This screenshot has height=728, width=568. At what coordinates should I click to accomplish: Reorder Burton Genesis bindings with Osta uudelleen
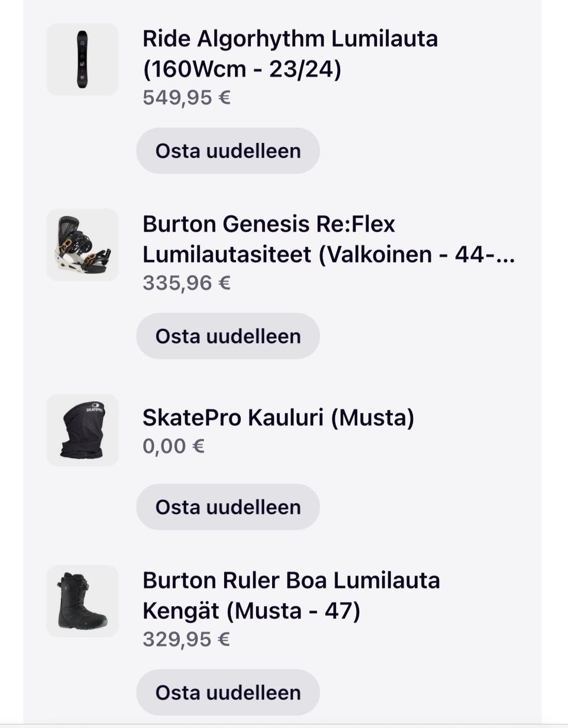pos(228,336)
